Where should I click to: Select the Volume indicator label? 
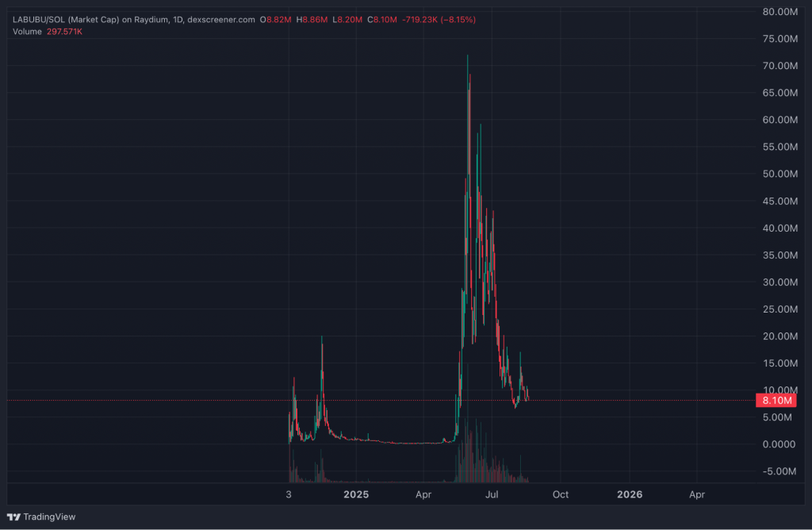coord(28,31)
